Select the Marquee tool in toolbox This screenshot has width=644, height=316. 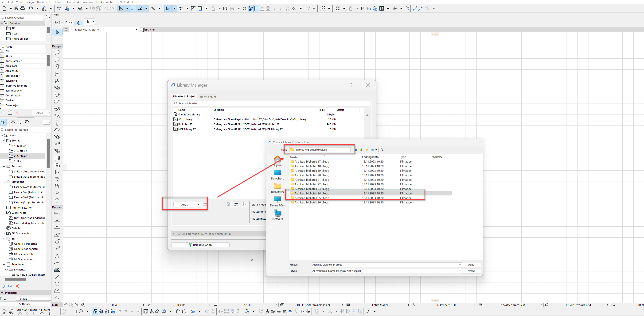[57, 39]
